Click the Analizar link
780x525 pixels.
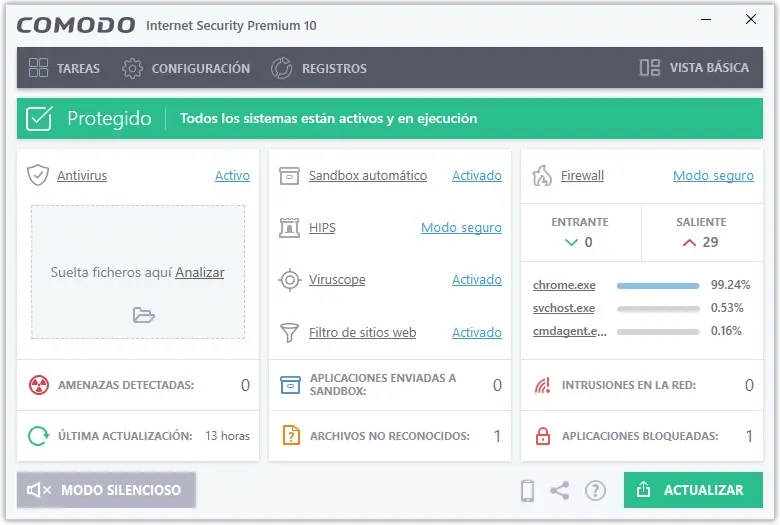tap(199, 273)
